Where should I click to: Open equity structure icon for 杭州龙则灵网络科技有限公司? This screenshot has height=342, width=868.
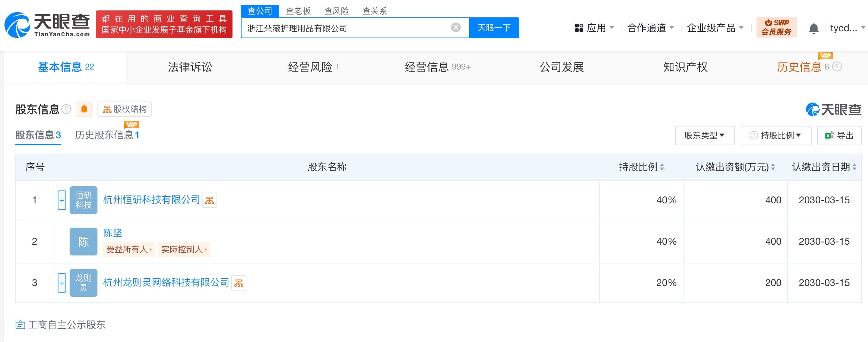pos(239,283)
